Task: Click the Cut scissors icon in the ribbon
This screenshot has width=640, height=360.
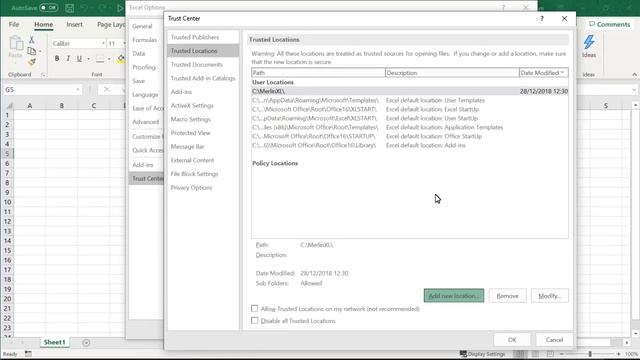Action: click(31, 40)
